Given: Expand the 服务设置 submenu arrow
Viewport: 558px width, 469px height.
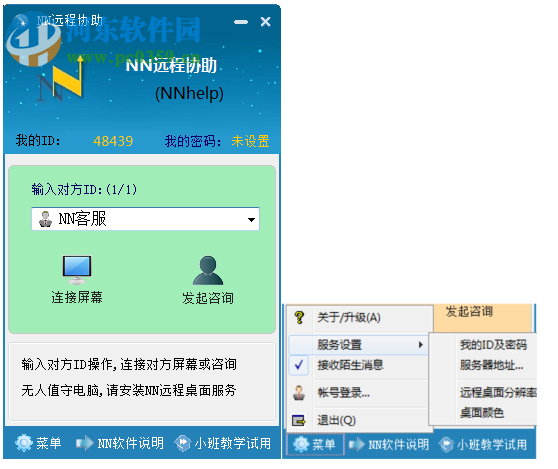Looking at the screenshot, I should click(x=421, y=344).
